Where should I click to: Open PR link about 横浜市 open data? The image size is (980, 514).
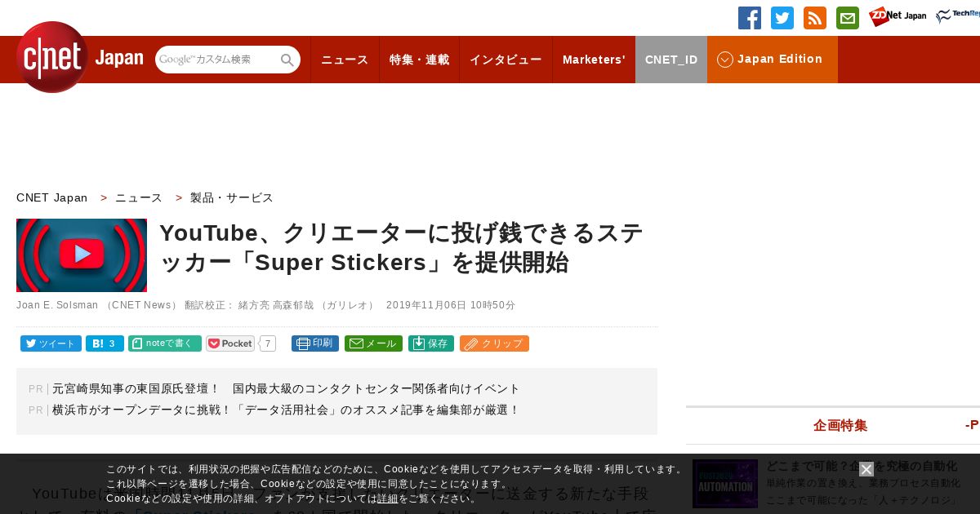coord(286,410)
